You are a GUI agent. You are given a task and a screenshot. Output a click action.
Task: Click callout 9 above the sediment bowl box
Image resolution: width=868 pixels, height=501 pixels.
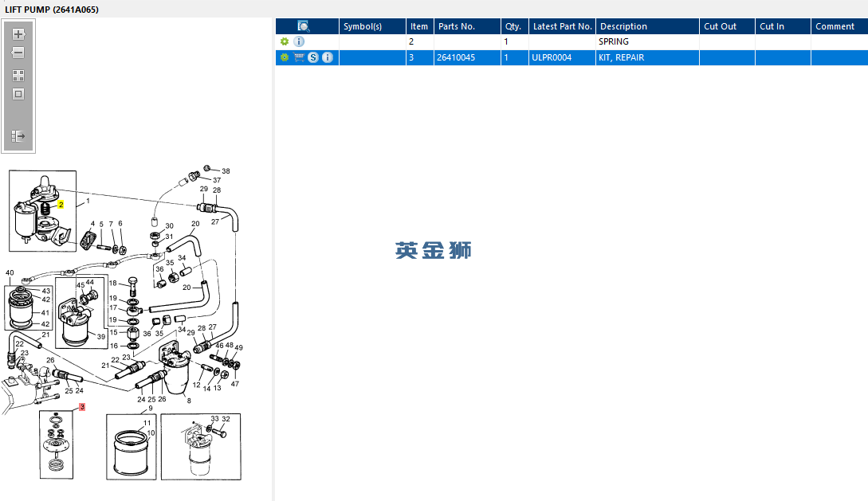151,408
